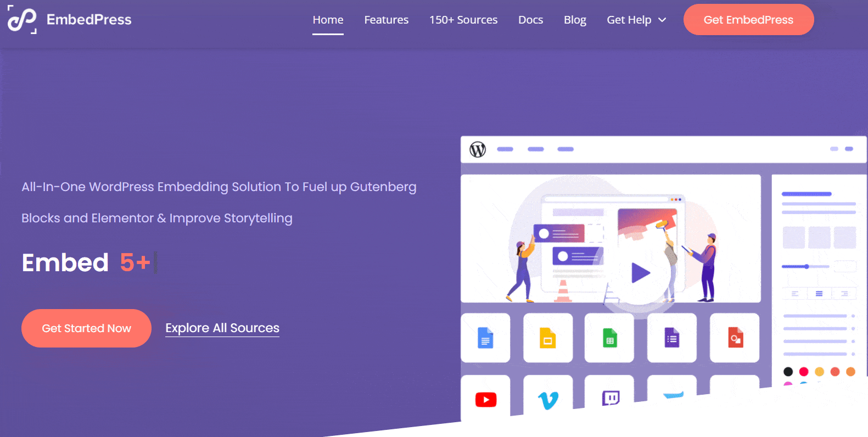
Task: Click the All-In-One WordPress Embedding tagline
Action: click(x=219, y=202)
